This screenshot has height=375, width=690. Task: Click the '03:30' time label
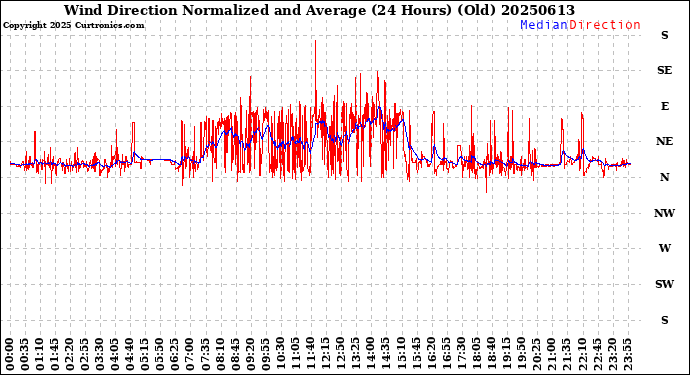tap(100, 354)
